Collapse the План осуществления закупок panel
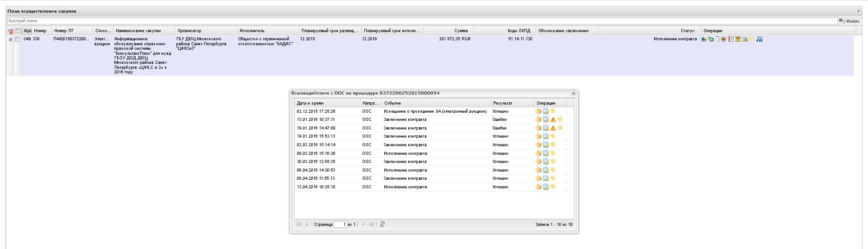This screenshot has width=868, height=249. point(858,11)
